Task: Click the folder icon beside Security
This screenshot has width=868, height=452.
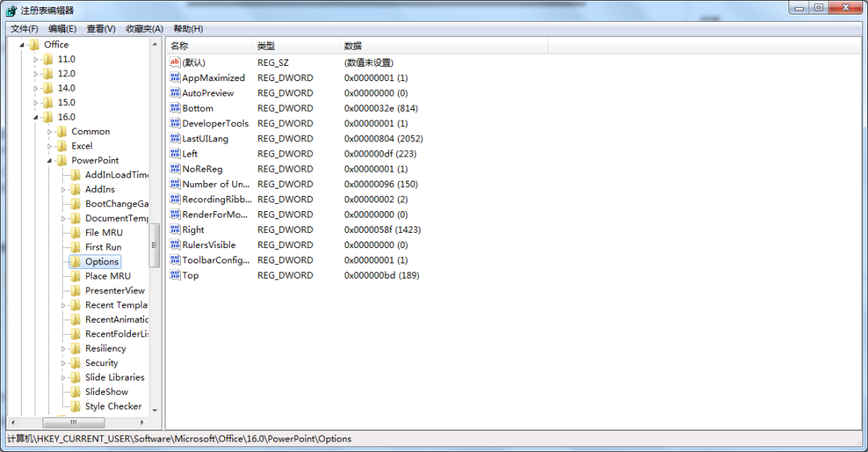Action: 76,363
